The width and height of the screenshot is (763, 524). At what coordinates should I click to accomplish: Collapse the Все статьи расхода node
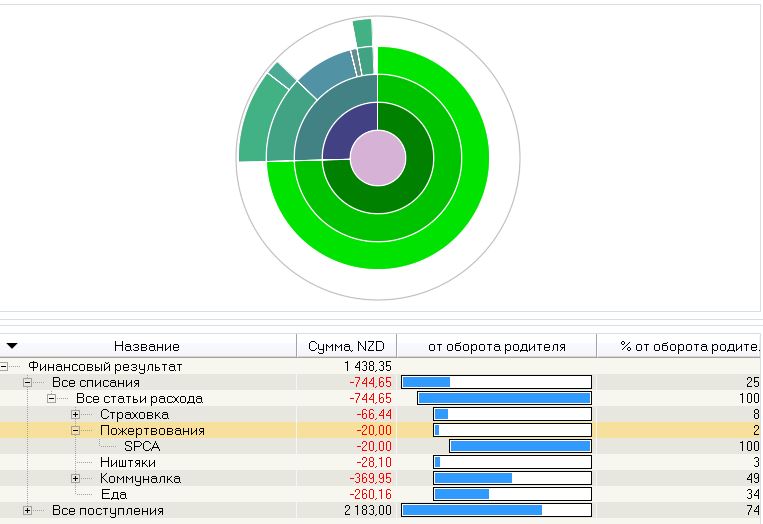52,399
